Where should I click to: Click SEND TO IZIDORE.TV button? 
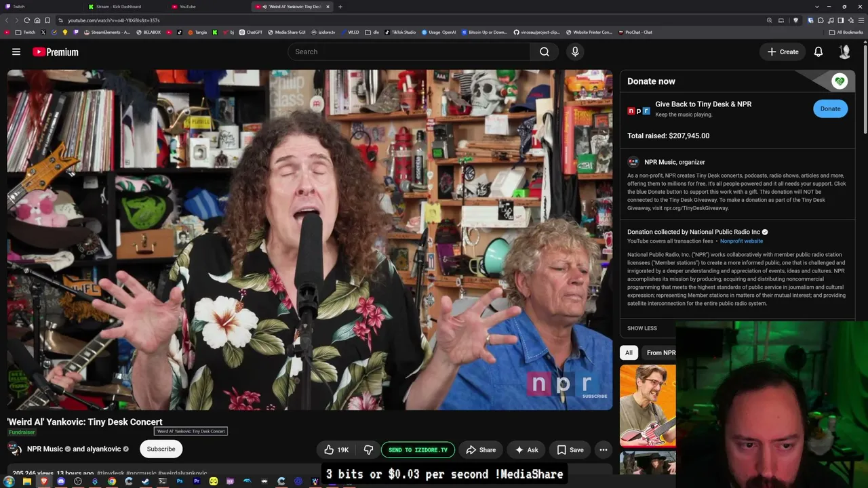click(x=418, y=449)
